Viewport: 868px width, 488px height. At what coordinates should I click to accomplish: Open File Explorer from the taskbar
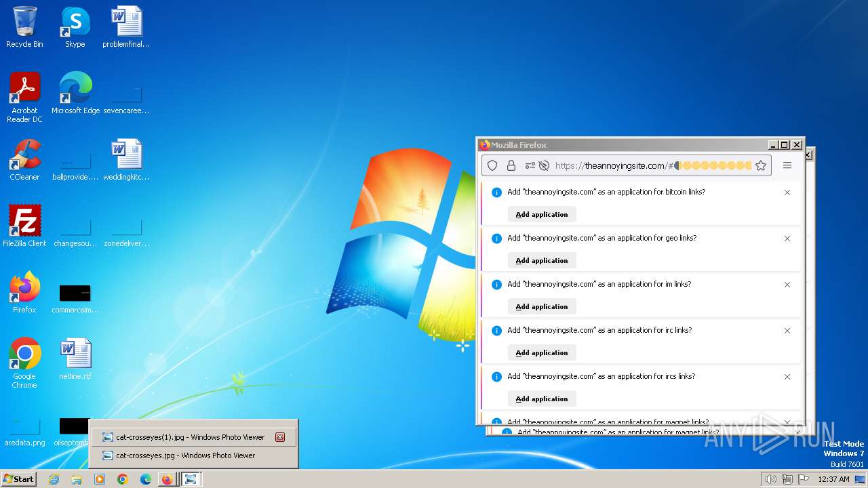(77, 479)
